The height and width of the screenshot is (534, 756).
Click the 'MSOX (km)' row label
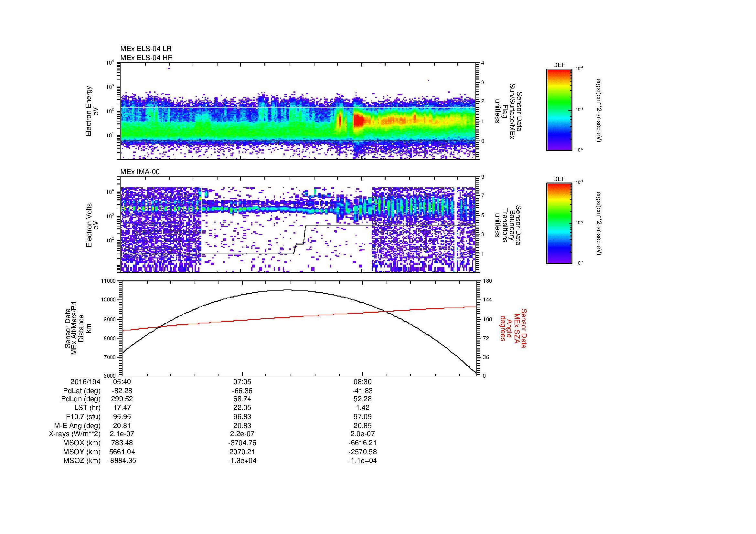coord(82,443)
